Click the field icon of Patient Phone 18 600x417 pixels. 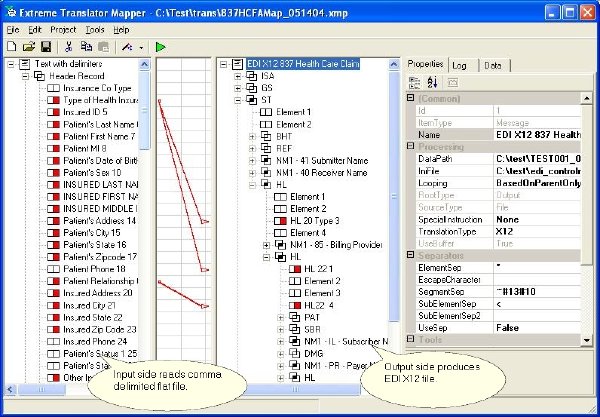[54, 269]
